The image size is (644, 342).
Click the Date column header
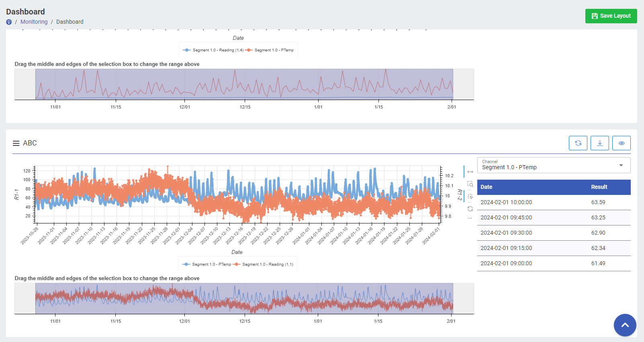point(486,187)
